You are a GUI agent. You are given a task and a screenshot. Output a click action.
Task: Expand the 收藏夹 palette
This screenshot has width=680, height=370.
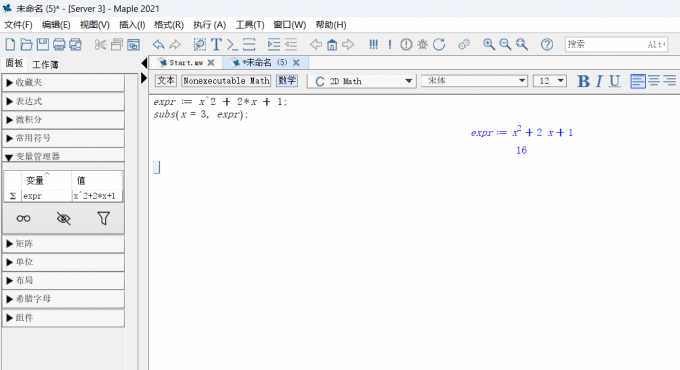pos(63,82)
